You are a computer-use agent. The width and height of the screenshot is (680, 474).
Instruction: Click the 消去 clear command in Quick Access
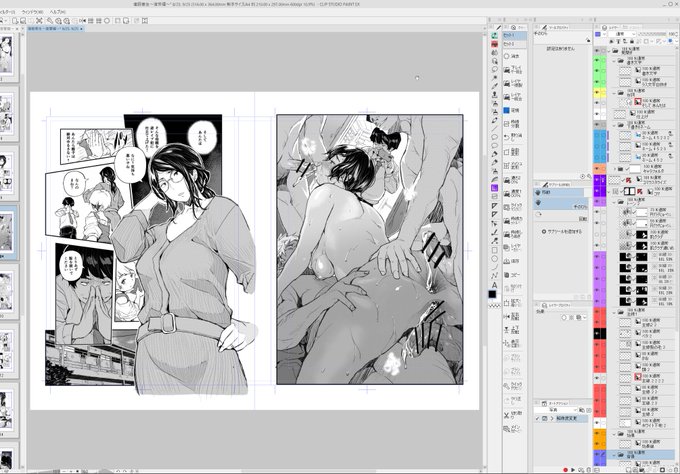click(512, 56)
